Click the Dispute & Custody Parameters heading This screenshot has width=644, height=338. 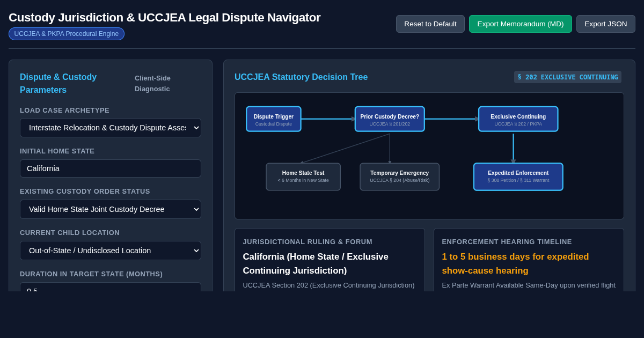pos(58,84)
